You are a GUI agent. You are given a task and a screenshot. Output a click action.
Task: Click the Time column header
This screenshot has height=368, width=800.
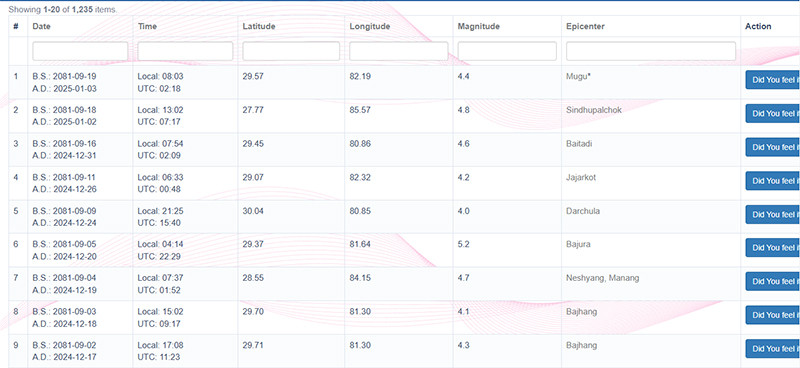tap(147, 26)
